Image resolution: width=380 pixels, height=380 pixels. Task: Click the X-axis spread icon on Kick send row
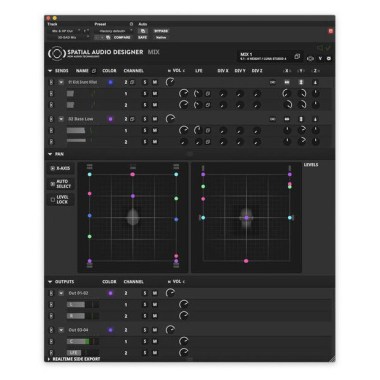click(287, 82)
